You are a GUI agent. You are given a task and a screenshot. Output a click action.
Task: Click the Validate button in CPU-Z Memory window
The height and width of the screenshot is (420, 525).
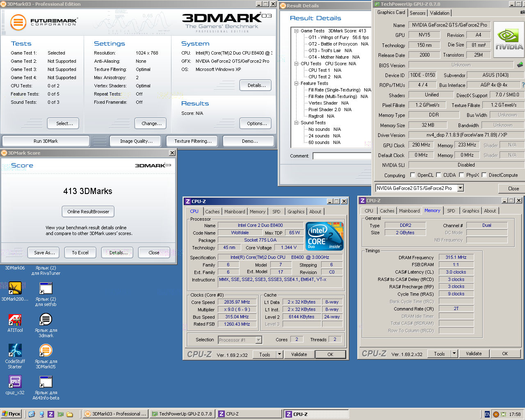pyautogui.click(x=474, y=354)
